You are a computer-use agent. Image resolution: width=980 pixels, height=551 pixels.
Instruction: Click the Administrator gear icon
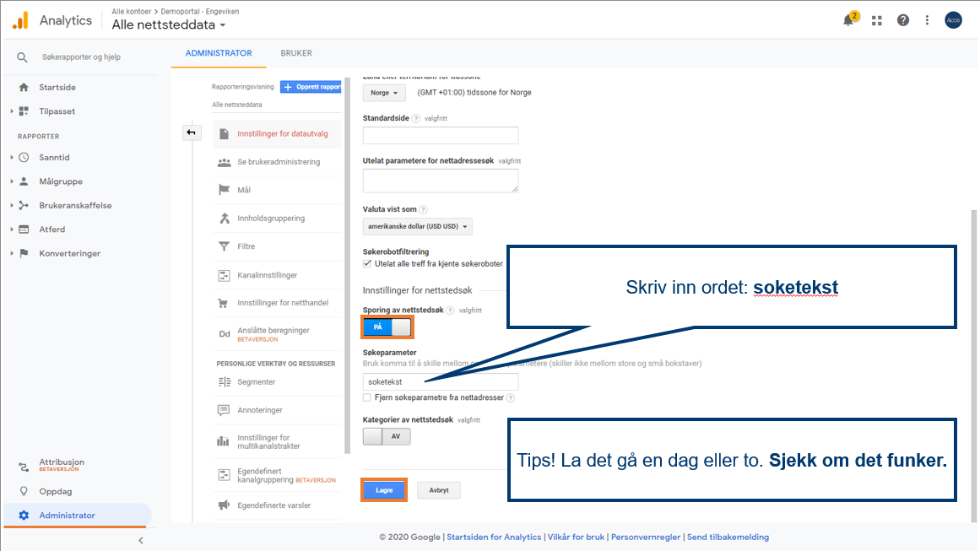[24, 516]
